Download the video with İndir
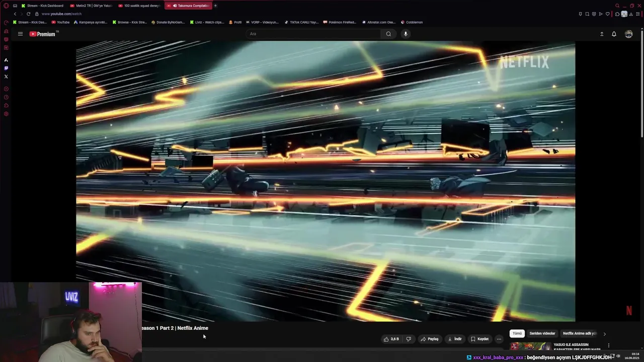This screenshot has height=362, width=644. [454, 339]
